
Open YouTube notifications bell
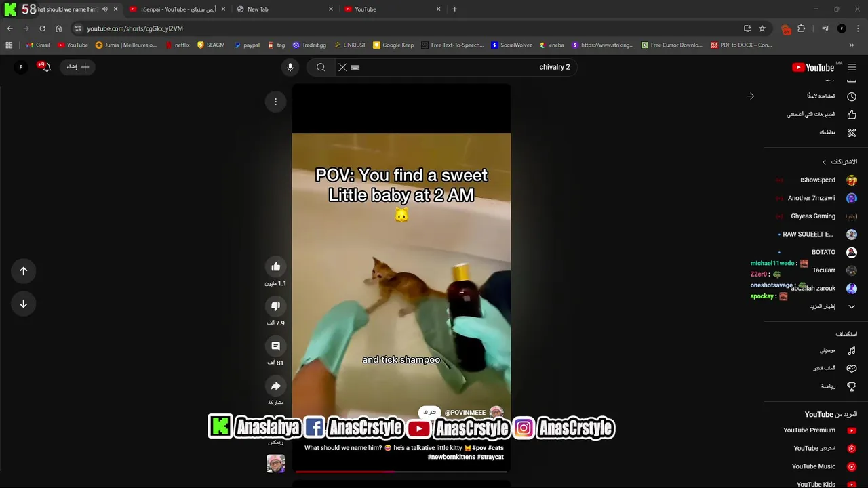pos(45,67)
